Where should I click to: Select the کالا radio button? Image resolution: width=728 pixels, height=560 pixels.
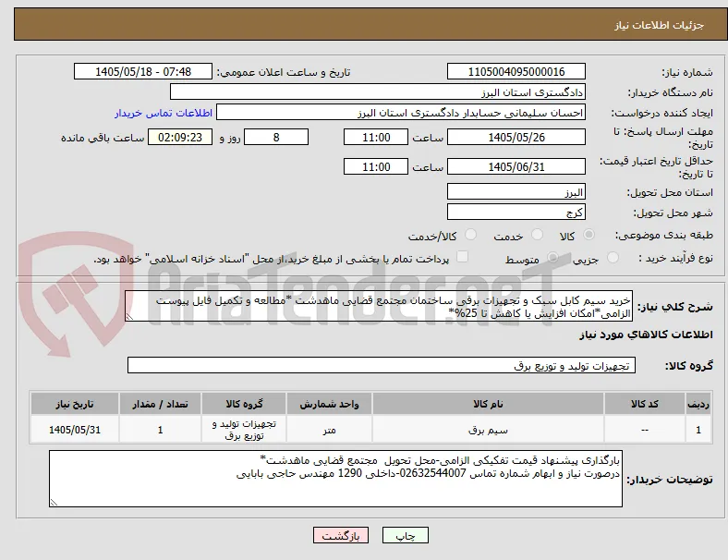(x=588, y=235)
